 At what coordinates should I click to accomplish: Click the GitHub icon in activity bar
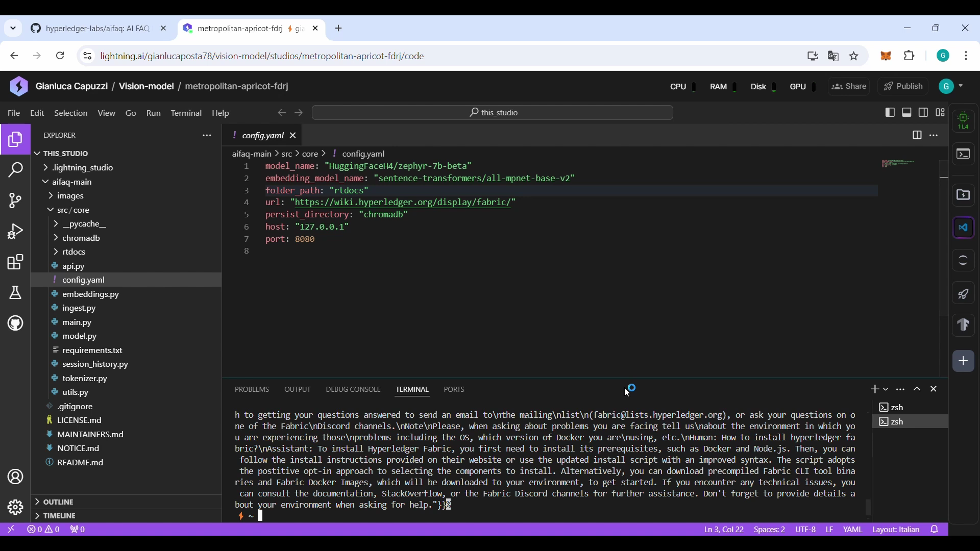coord(15,323)
